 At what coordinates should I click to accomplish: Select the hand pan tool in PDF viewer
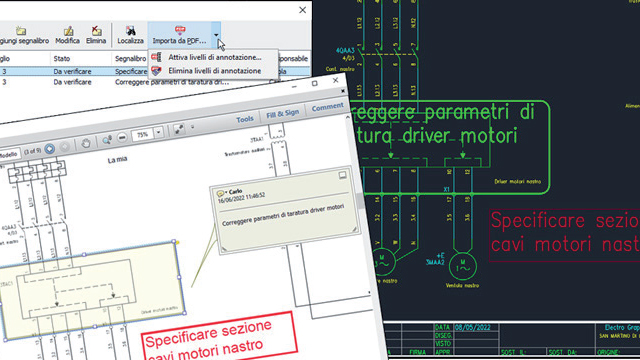tap(86, 143)
